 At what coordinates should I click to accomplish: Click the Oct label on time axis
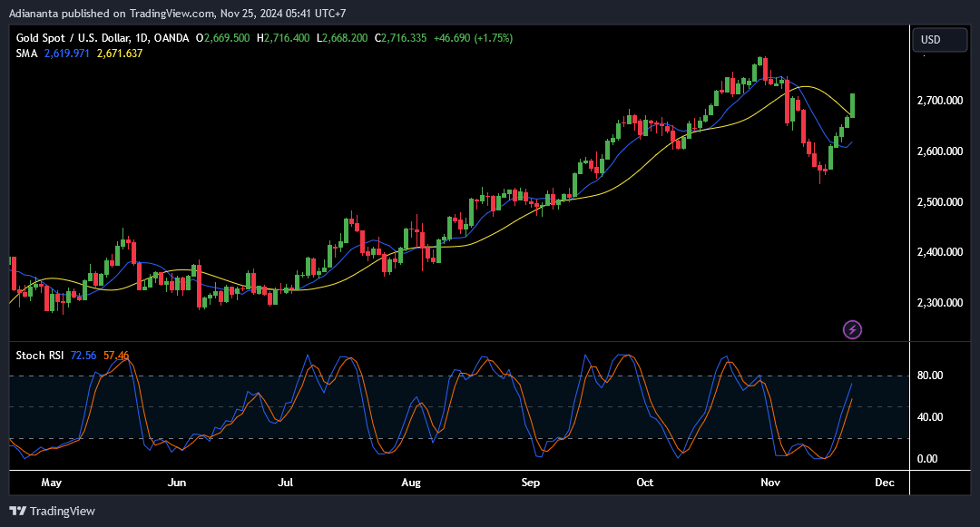644,483
